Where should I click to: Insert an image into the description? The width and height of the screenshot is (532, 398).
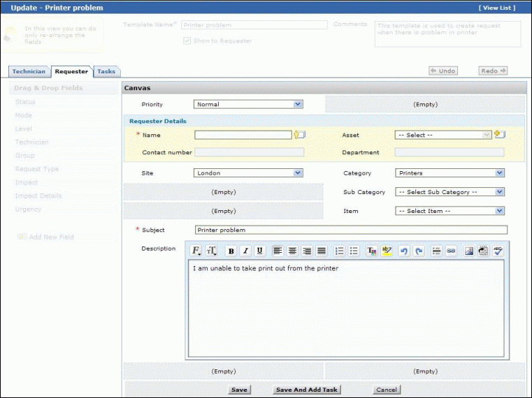pyautogui.click(x=469, y=251)
